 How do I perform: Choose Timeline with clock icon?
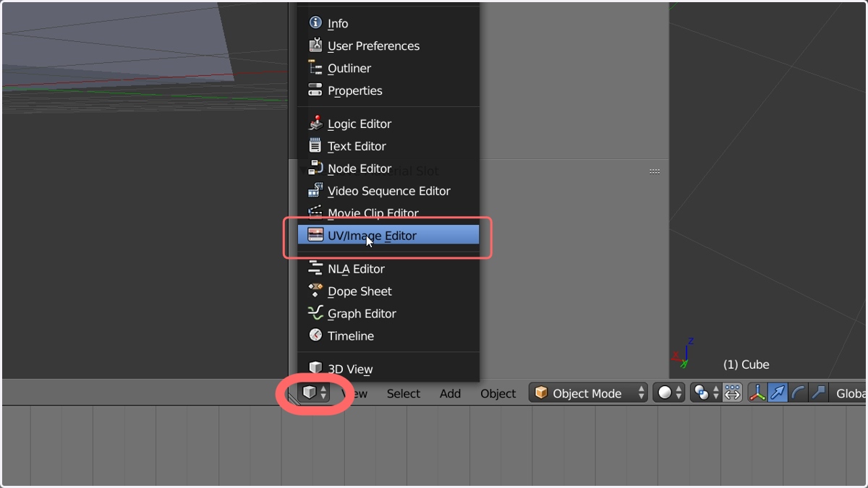[x=388, y=336]
